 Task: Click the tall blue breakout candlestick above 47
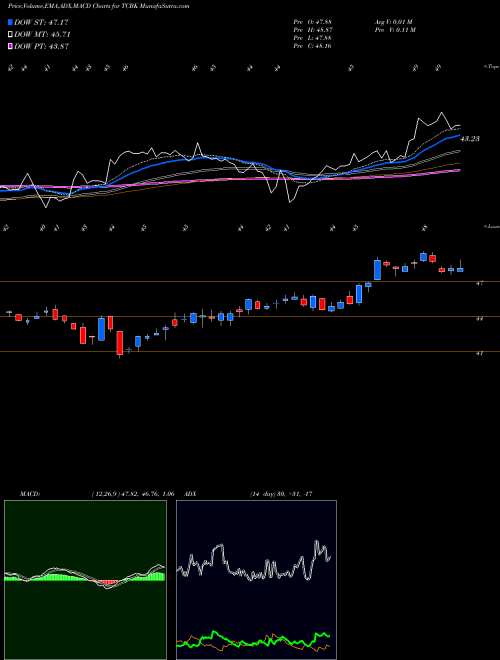pos(378,269)
